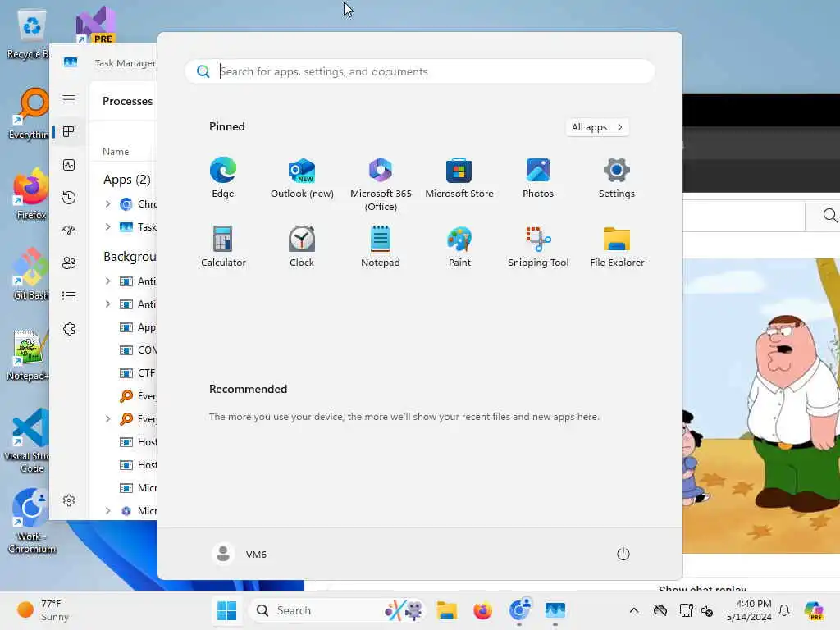Open the power options button
The image size is (840, 630).
[623, 554]
